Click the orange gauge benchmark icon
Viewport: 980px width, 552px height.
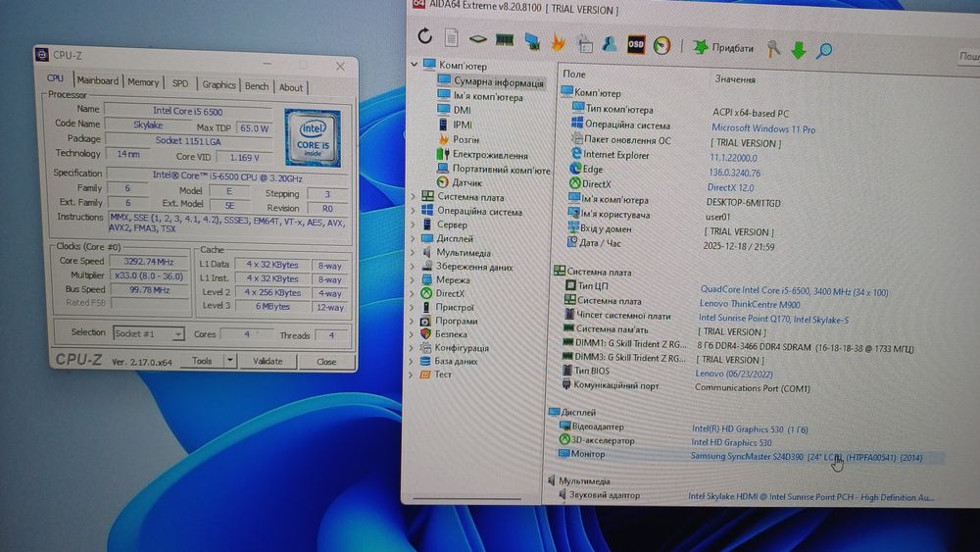coord(661,45)
